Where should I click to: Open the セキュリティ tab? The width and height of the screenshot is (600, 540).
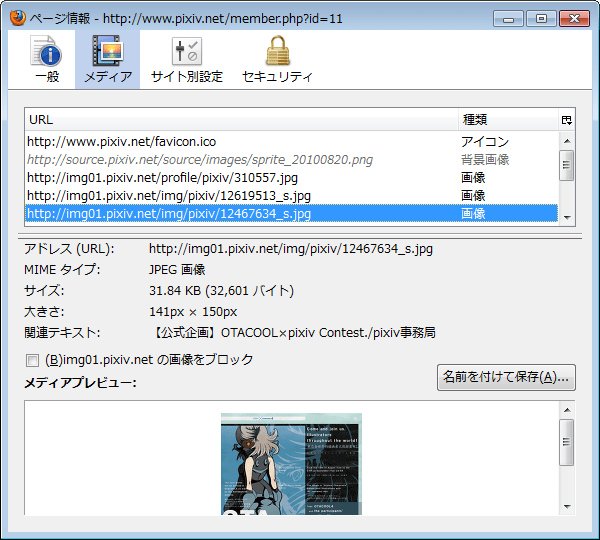(x=277, y=59)
